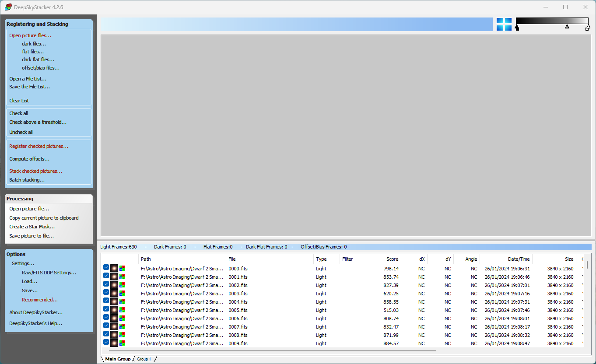This screenshot has width=596, height=364.
Task: Uncheck the checkbox for 0001.fits
Action: [x=106, y=276]
